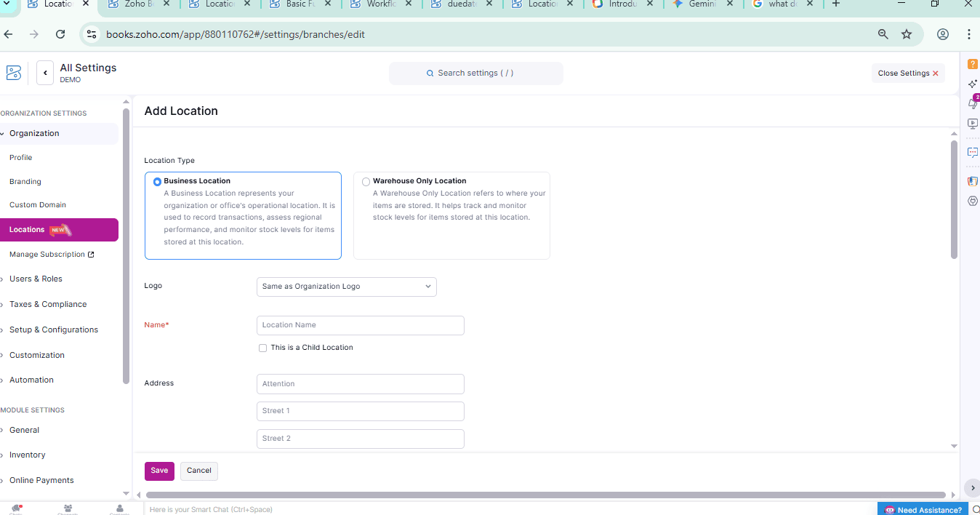Expand the Taxes & Compliance section

click(x=48, y=304)
